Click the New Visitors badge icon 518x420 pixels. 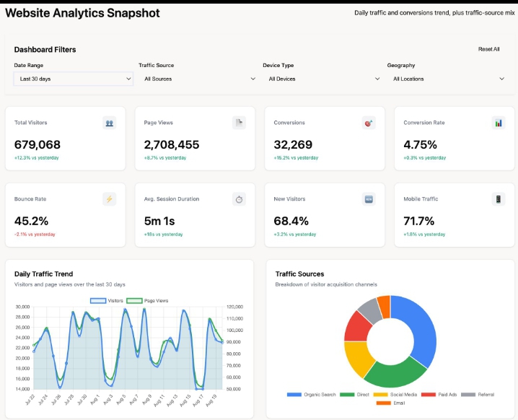pyautogui.click(x=369, y=199)
